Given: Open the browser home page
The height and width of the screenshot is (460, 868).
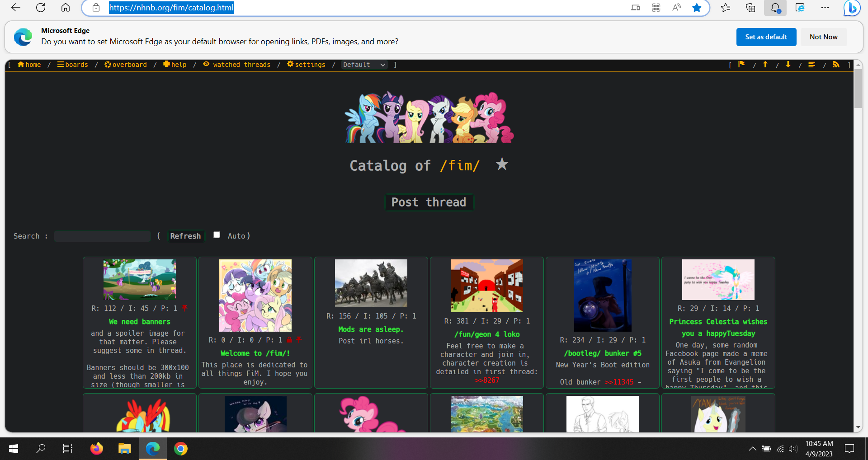Looking at the screenshot, I should 66,8.
